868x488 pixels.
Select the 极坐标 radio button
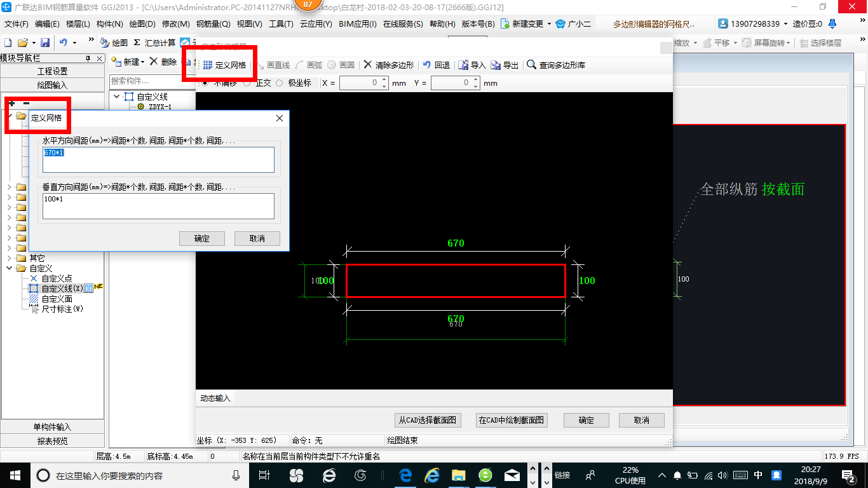click(279, 83)
